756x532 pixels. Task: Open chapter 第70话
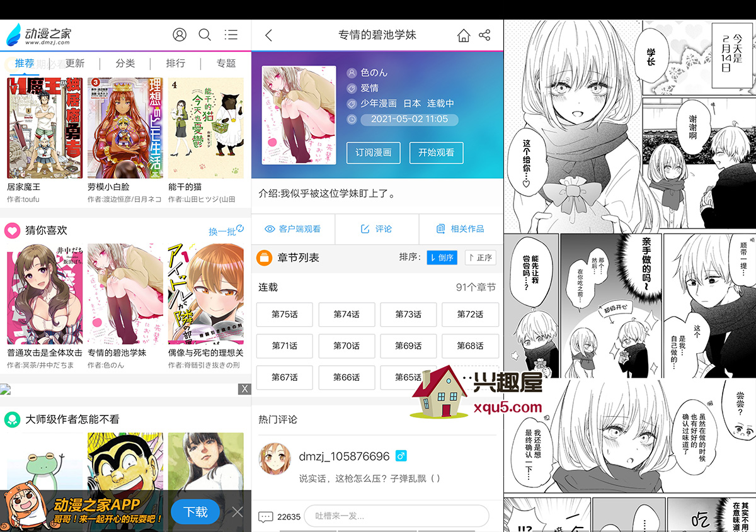point(346,346)
